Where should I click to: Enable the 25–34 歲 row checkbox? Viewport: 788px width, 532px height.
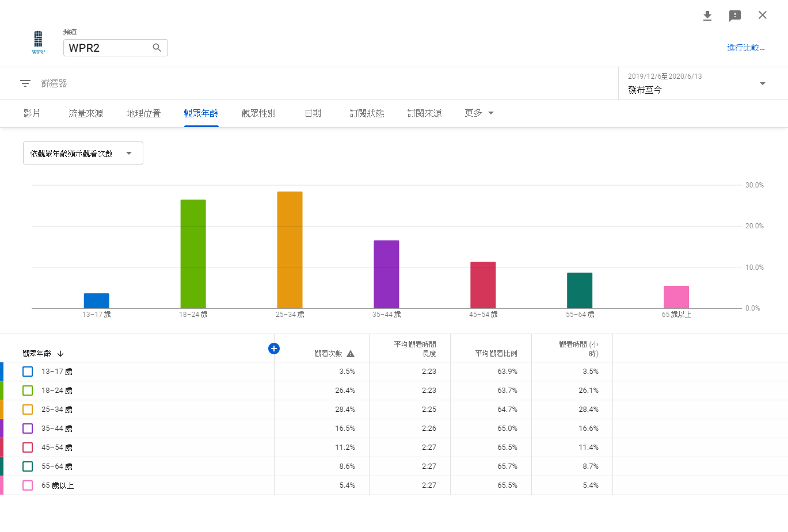coord(28,409)
